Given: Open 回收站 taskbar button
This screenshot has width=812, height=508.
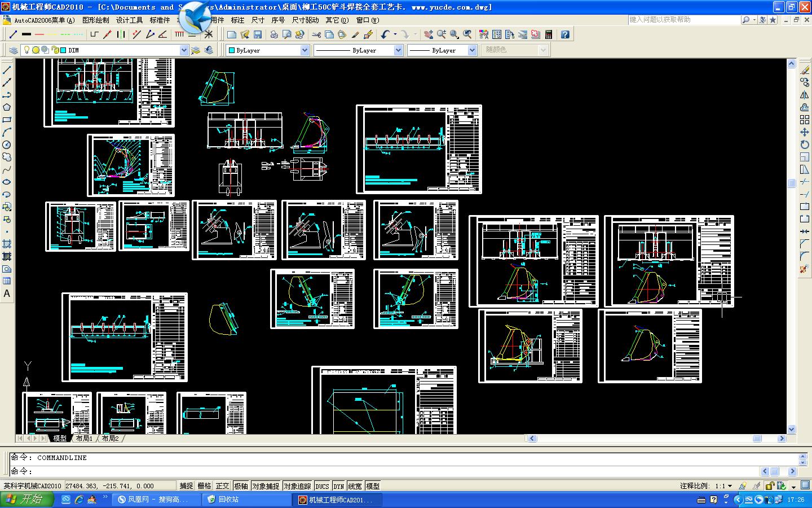Looking at the screenshot, I should 248,500.
